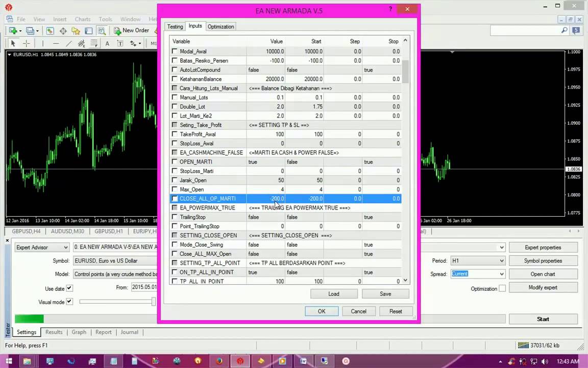Tick the Modal_Awal checkbox
This screenshot has width=588, height=368.
click(x=175, y=51)
